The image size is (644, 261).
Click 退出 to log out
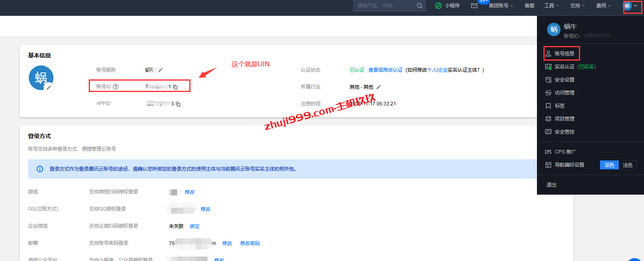tap(552, 185)
